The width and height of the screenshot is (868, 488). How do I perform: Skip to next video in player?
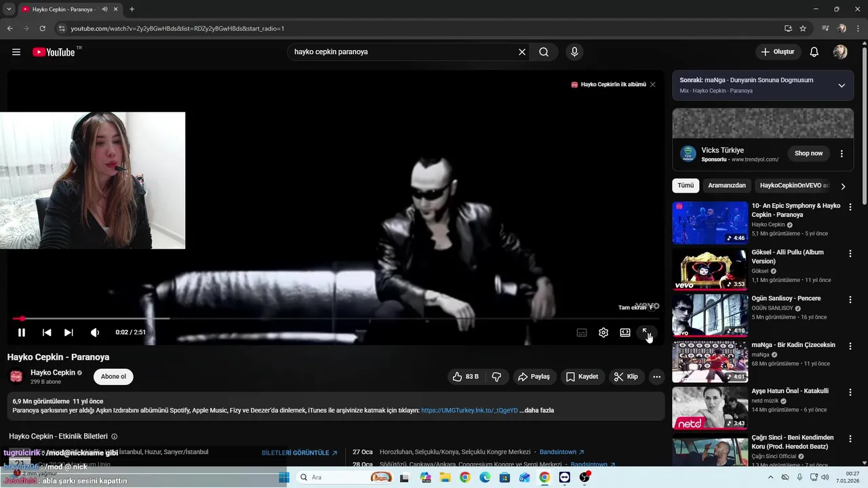68,332
